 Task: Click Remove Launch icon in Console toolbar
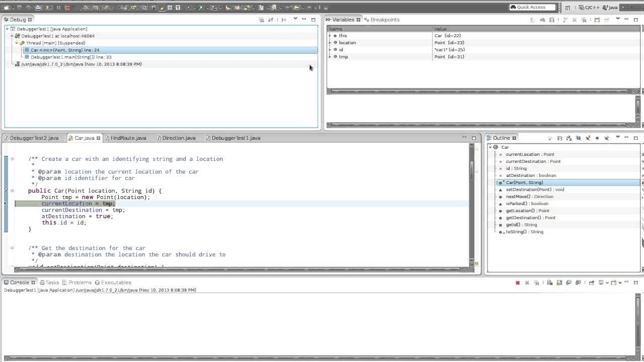click(527, 283)
